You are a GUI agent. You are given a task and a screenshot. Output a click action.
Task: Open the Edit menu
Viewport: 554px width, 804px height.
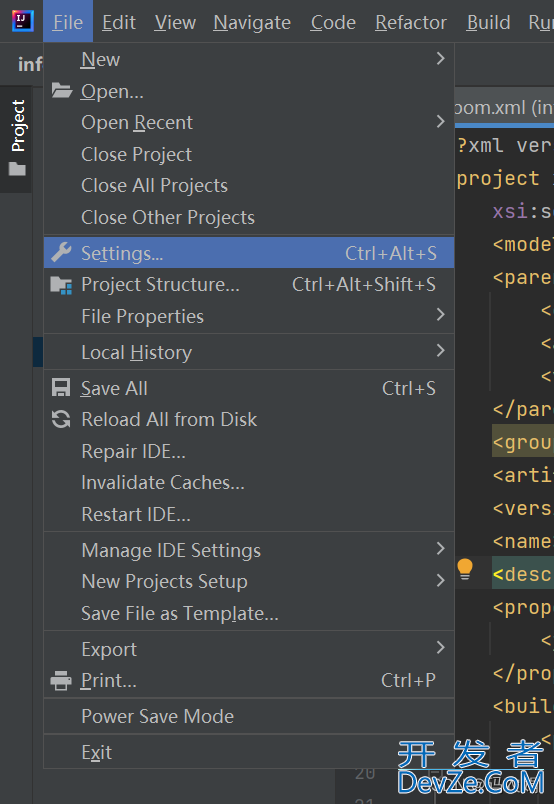[x=118, y=22]
